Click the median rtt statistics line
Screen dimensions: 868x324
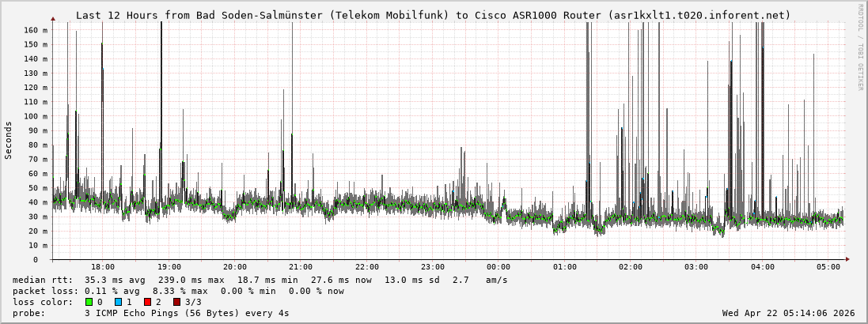pyautogui.click(x=260, y=280)
